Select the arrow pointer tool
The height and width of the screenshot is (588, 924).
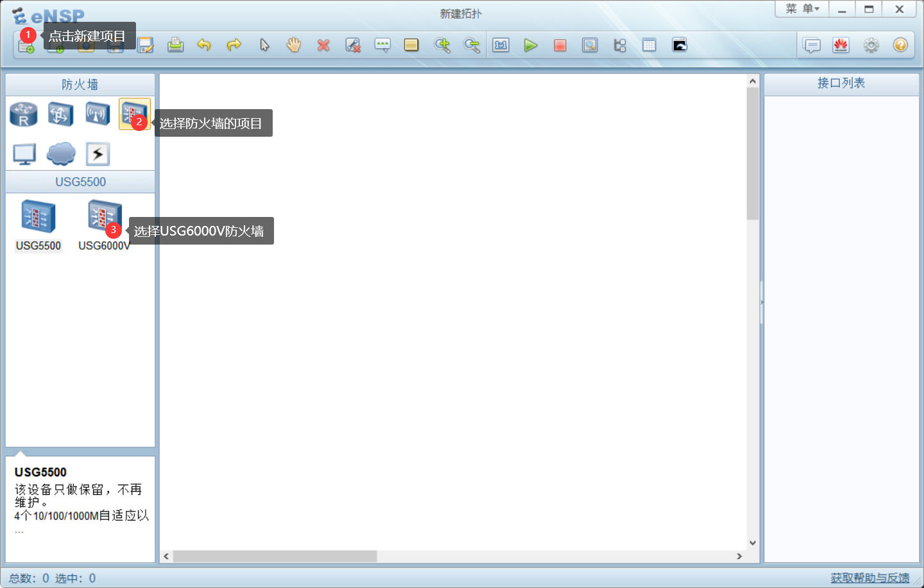264,45
